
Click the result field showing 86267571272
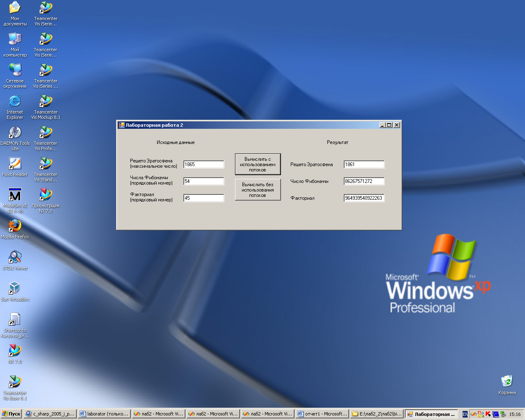tap(364, 181)
